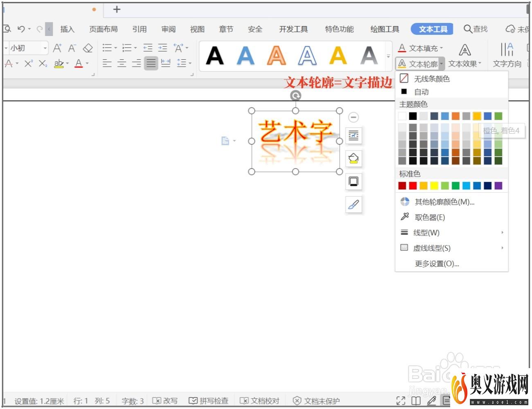Choose 无线条颜色 in the outline menu

[x=452, y=79]
